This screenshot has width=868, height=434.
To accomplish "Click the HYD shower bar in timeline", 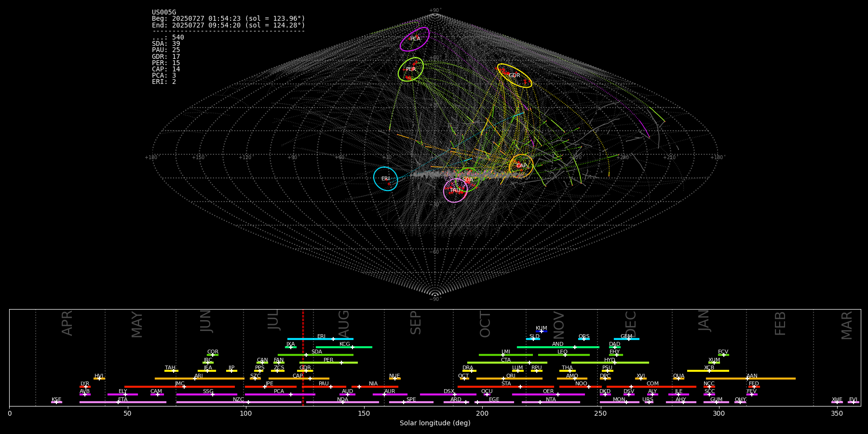I will coord(610,363).
